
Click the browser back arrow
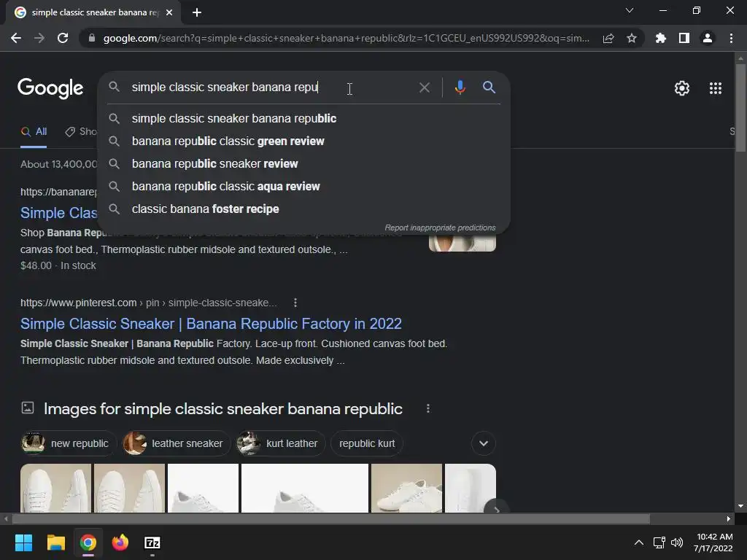(x=16, y=38)
